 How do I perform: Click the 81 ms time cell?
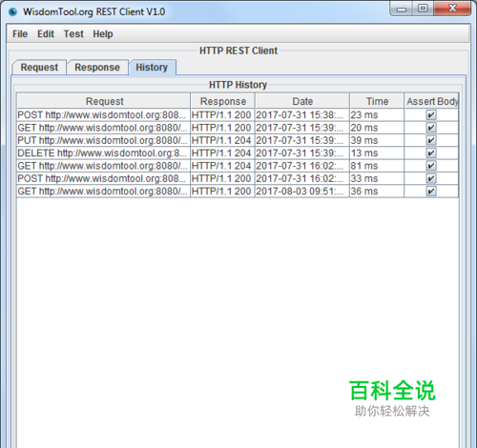tap(377, 166)
